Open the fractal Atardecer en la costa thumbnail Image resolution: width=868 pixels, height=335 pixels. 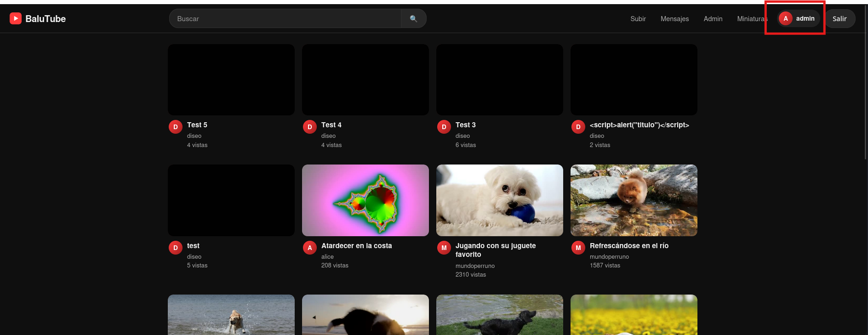coord(365,200)
